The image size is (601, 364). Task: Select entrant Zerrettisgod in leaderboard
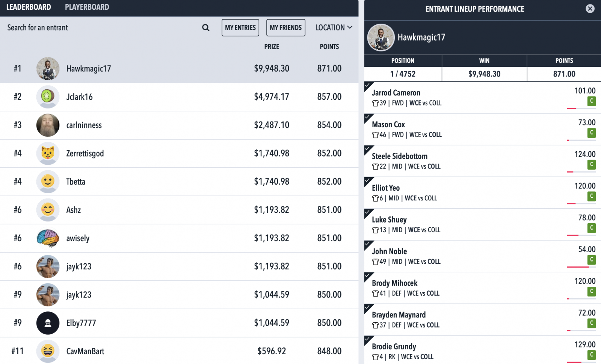179,153
